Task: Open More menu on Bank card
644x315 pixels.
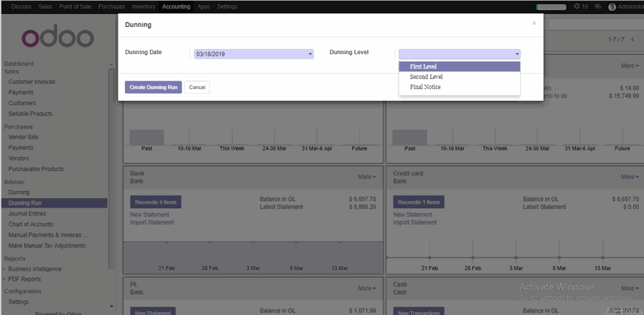Action: 367,177
